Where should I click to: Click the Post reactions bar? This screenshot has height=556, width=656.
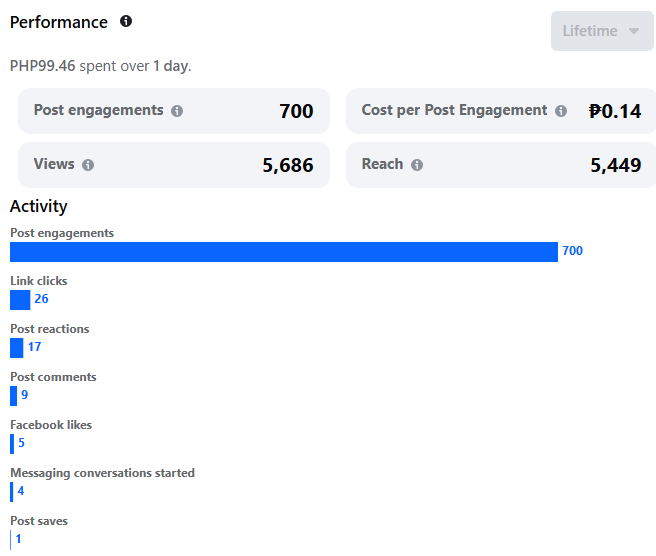coord(16,348)
